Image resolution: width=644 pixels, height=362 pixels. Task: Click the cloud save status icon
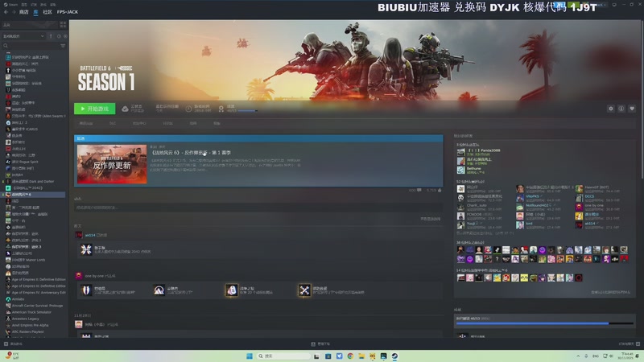pyautogui.click(x=125, y=109)
